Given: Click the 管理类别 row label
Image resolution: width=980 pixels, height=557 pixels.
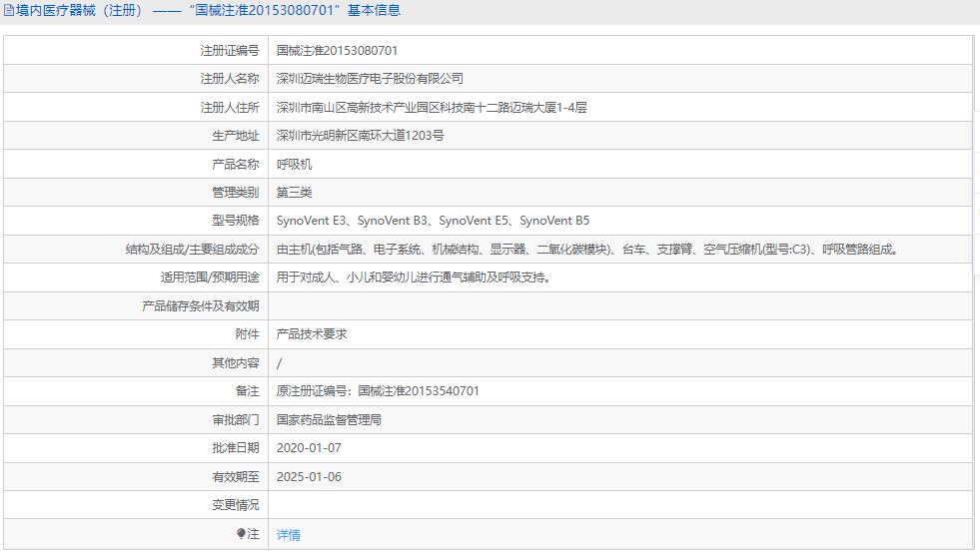Looking at the screenshot, I should [x=235, y=193].
